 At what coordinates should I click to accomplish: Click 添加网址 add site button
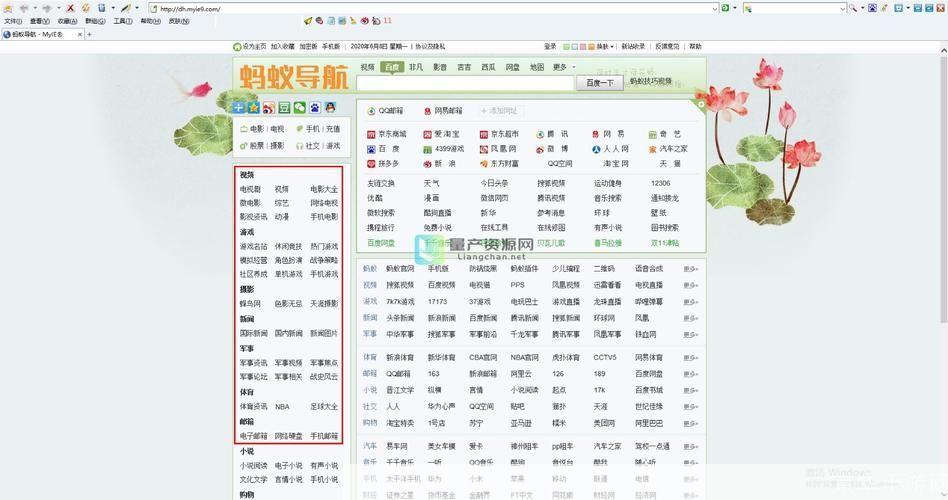point(499,111)
